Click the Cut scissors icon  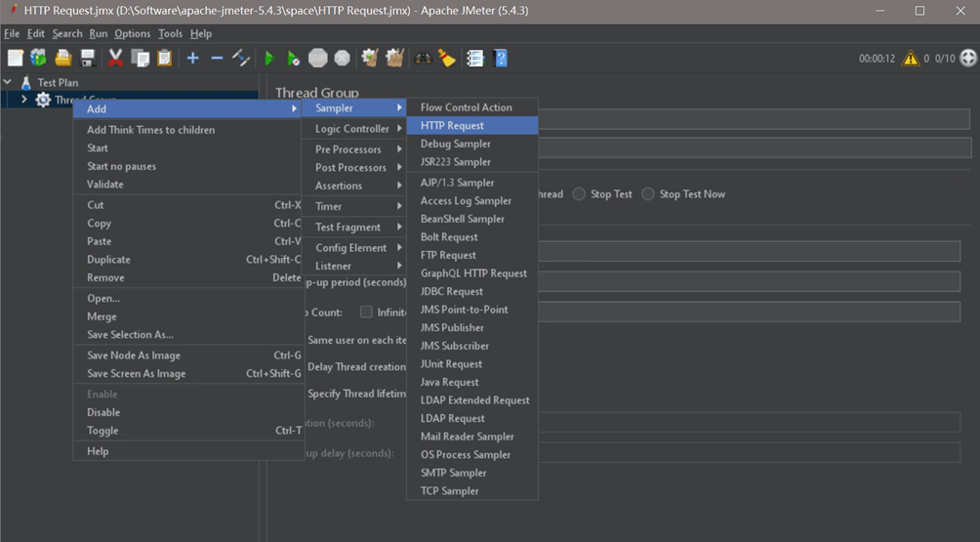115,59
